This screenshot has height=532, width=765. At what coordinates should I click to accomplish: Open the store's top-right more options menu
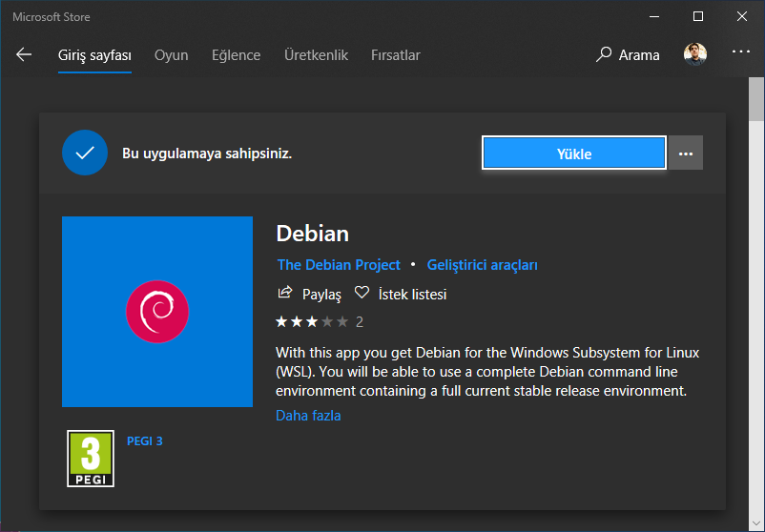(740, 51)
